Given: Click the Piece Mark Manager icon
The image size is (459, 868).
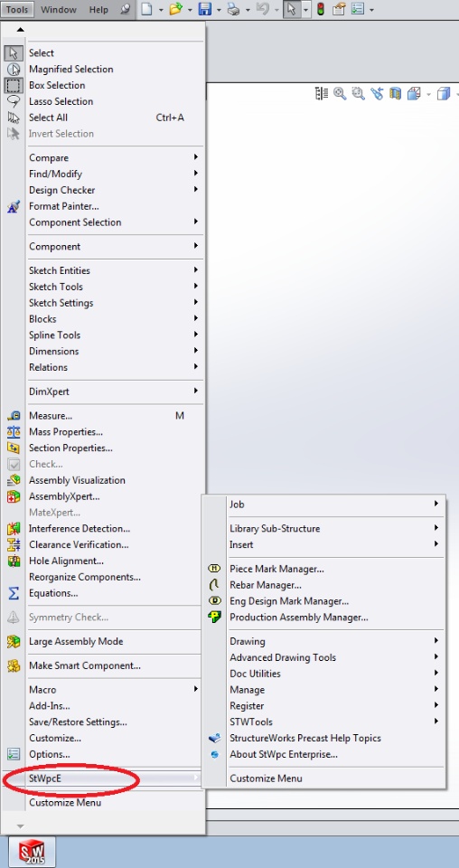Looking at the screenshot, I should (214, 569).
